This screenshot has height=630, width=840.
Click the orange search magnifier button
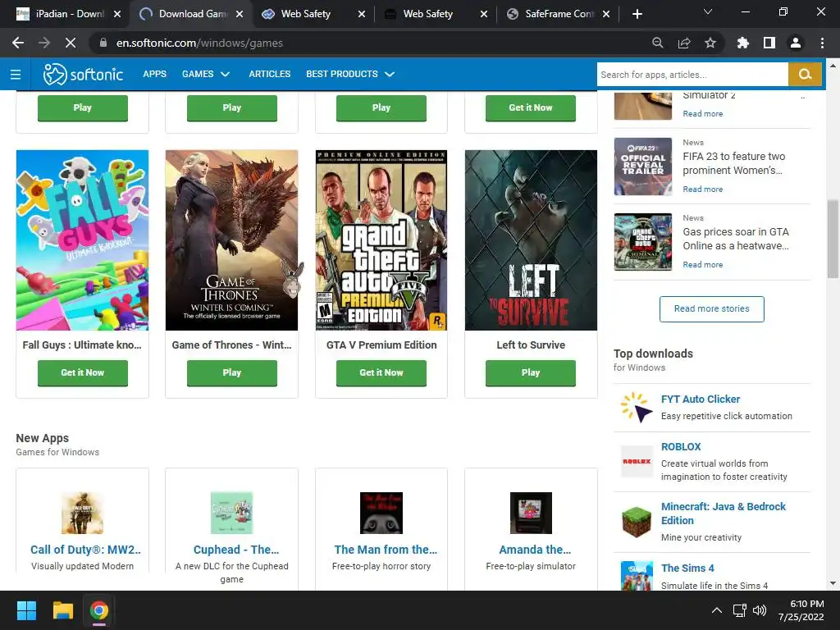click(x=805, y=74)
